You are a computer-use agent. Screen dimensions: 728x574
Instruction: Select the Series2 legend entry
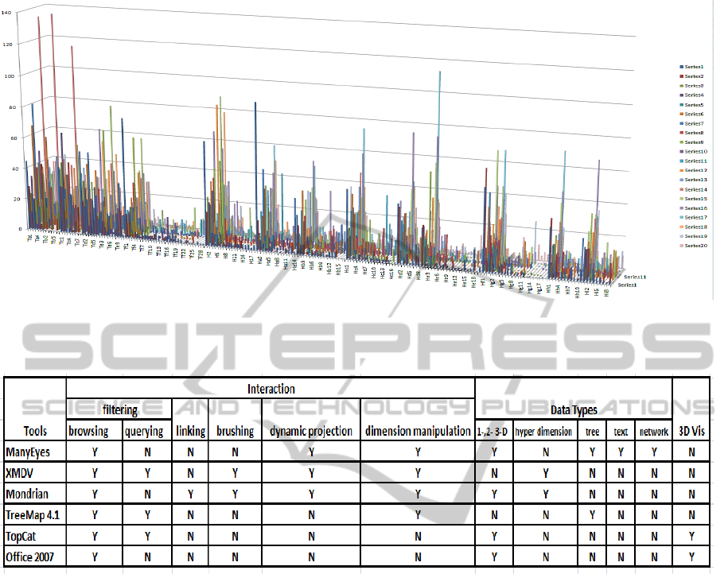[694, 76]
